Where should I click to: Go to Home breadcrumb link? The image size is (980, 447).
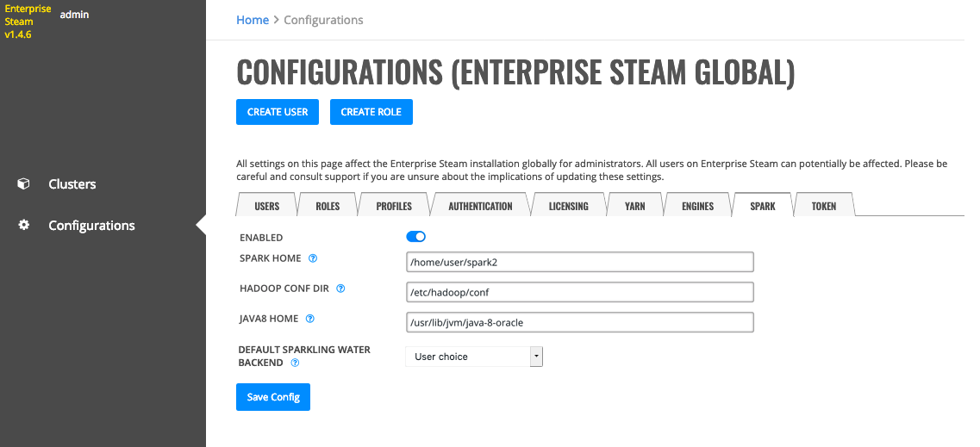[253, 20]
